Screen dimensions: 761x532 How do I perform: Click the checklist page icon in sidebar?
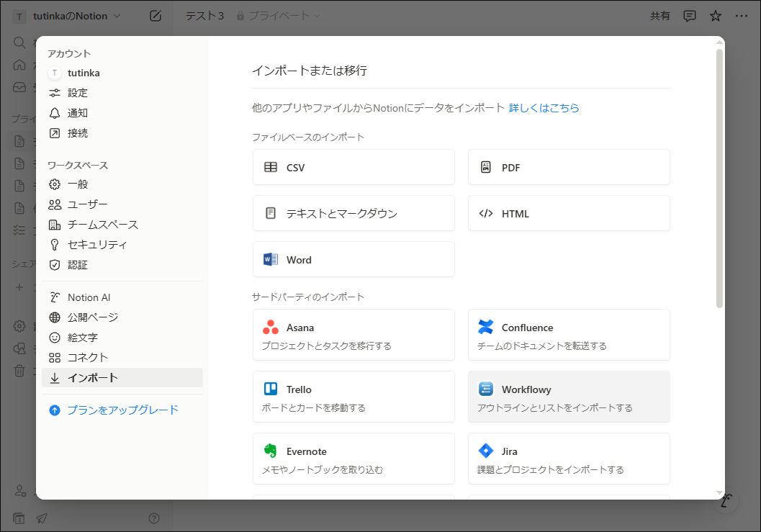point(19,230)
